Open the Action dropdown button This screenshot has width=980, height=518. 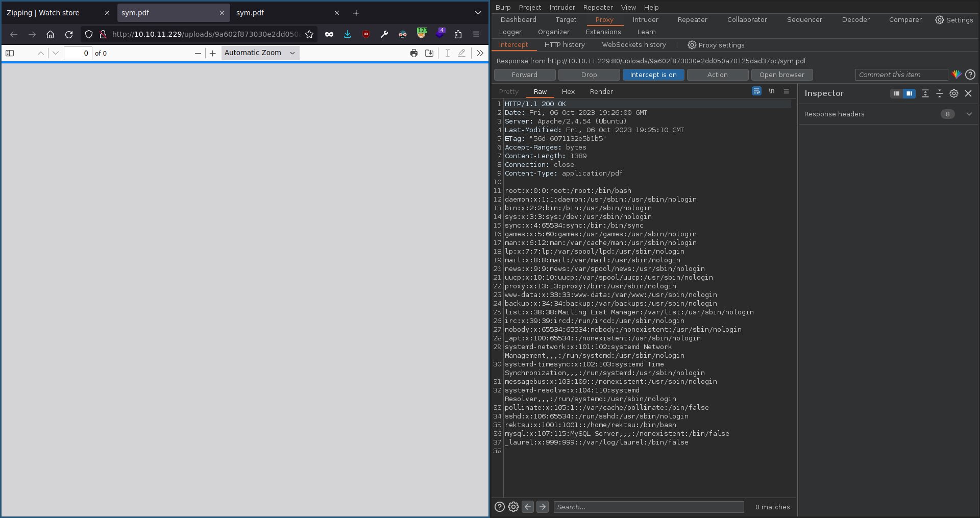(x=718, y=75)
